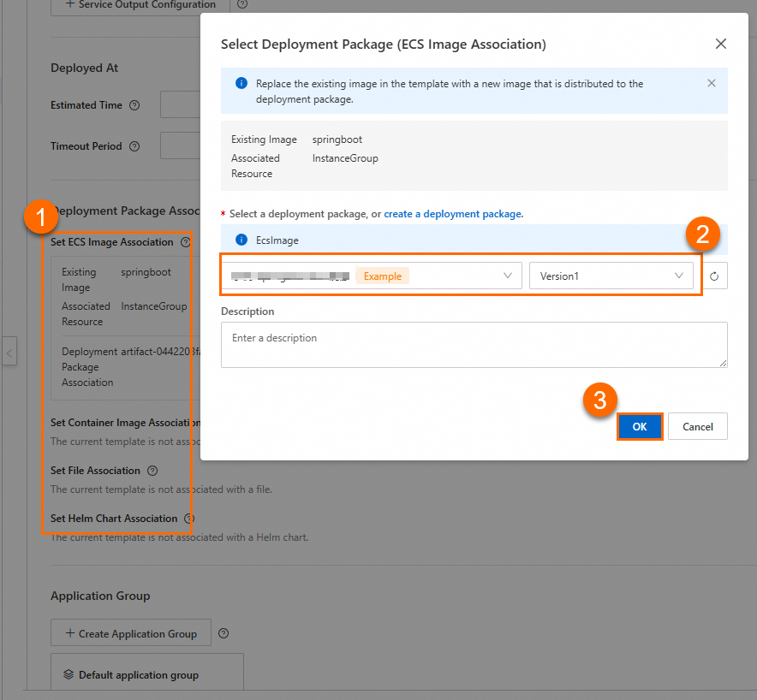The image size is (757, 700).
Task: Click help icon next to Estimated Time
Action: click(x=134, y=105)
